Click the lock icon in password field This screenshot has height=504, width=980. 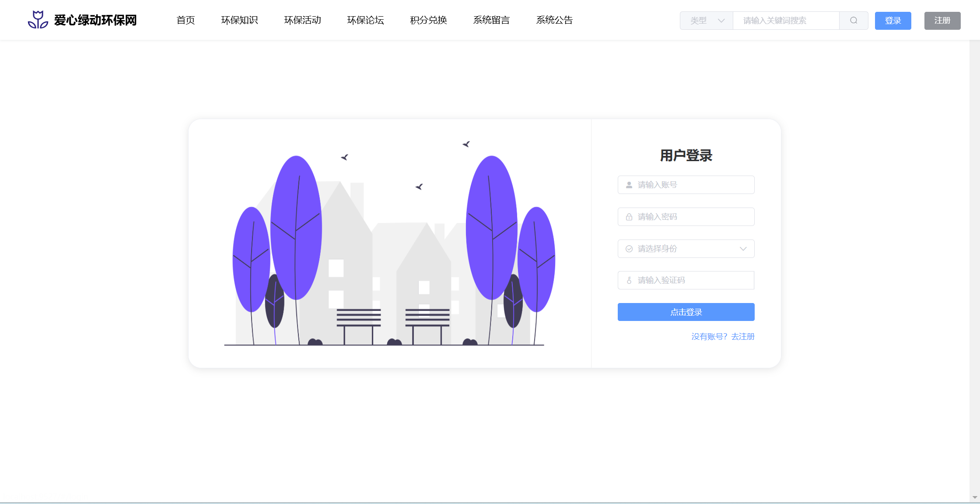point(629,217)
